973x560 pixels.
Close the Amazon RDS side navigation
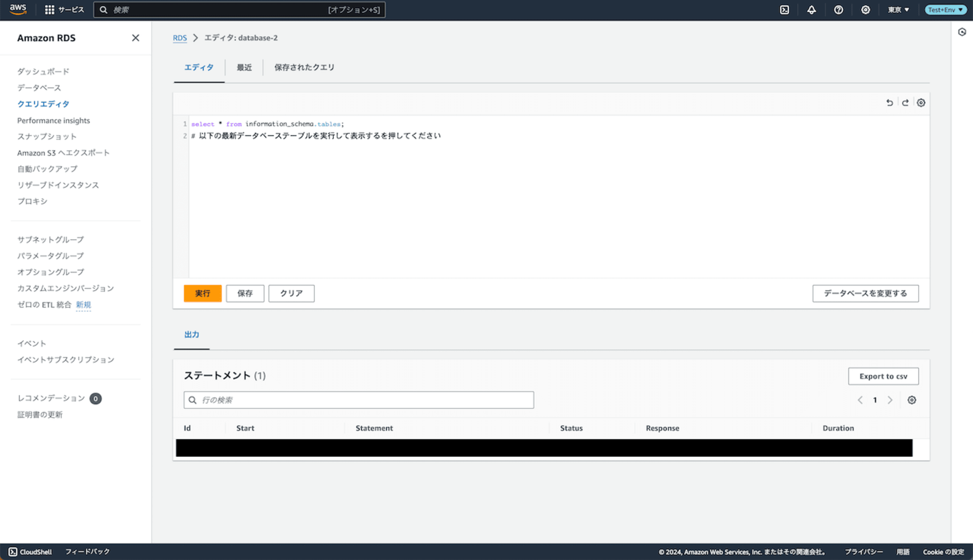pyautogui.click(x=135, y=38)
